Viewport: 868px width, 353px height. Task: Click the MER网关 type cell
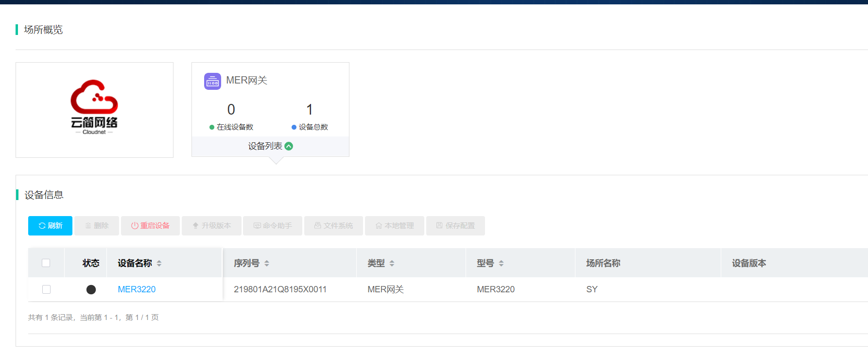[x=386, y=289]
